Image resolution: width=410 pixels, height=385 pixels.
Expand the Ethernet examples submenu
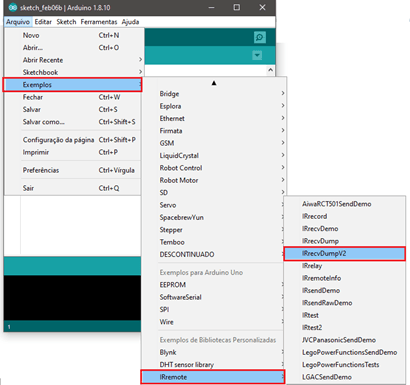pos(214,118)
